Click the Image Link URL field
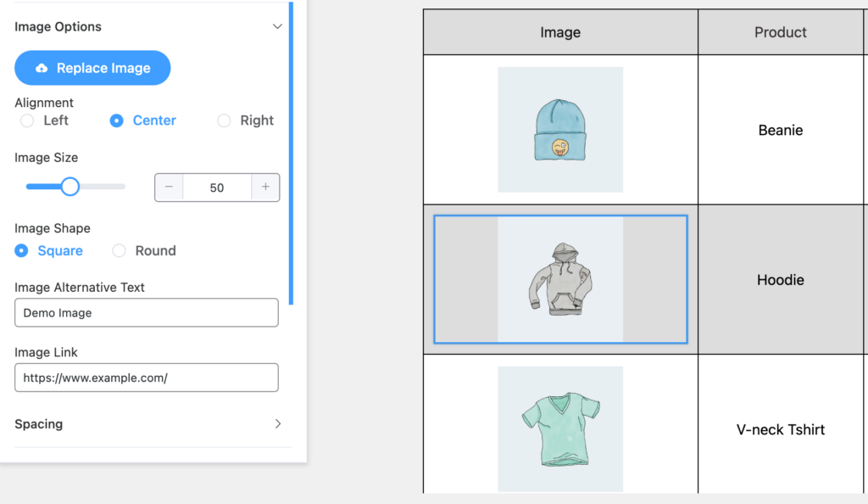868x504 pixels. [147, 378]
